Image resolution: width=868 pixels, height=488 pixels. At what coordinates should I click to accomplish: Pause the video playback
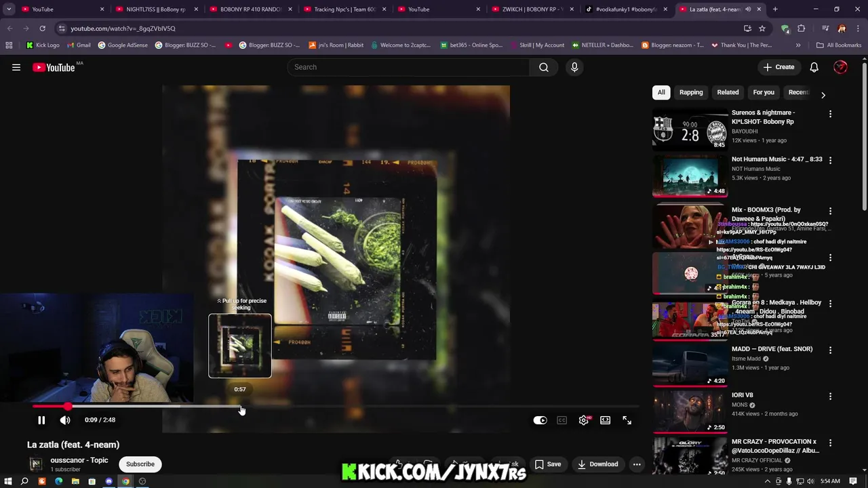point(41,420)
